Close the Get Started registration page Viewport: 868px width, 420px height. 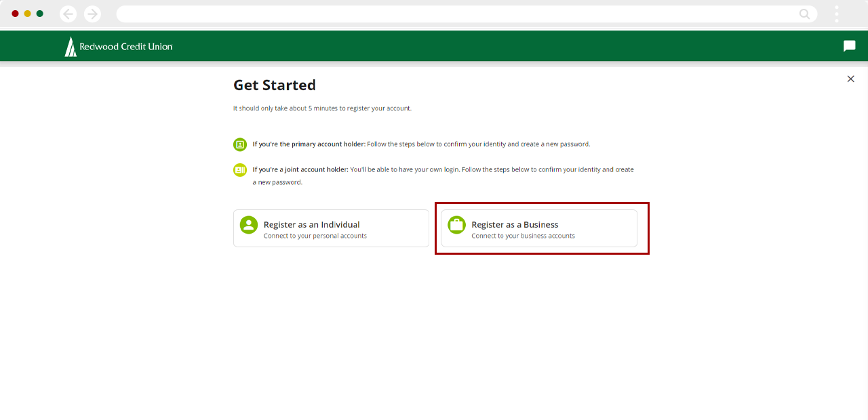[850, 79]
